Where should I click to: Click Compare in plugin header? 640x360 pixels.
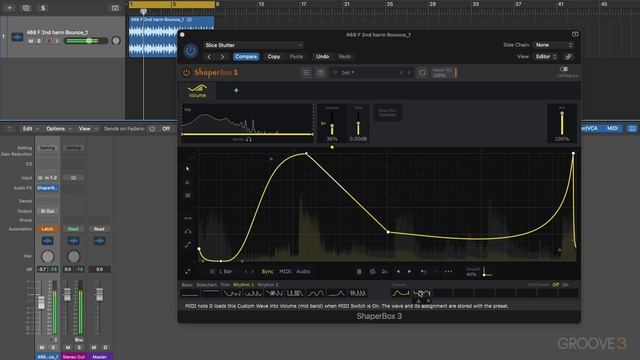click(246, 57)
